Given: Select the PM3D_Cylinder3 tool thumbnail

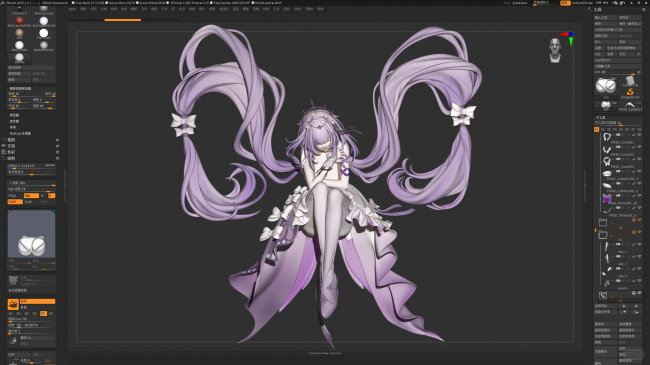Looking at the screenshot, I should coord(630,105).
